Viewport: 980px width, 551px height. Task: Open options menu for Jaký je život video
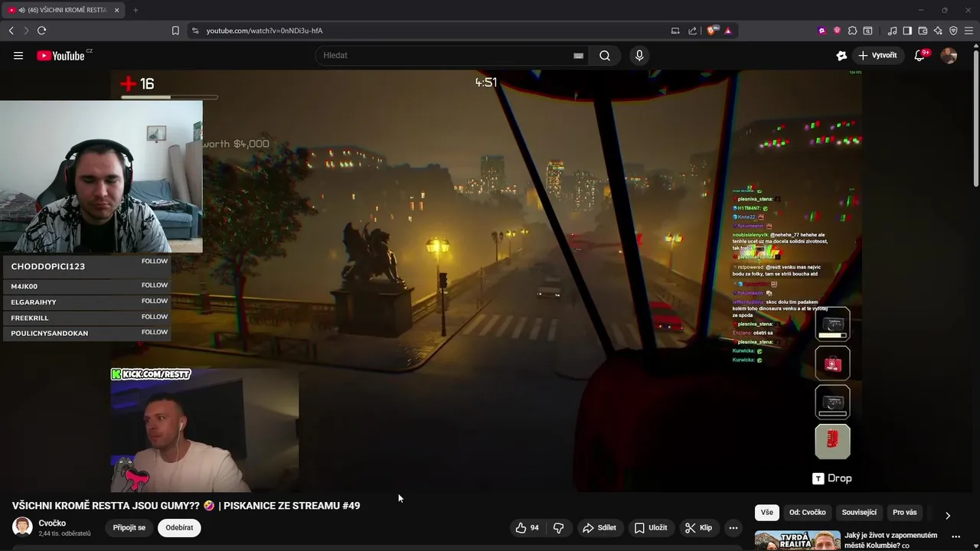955,536
